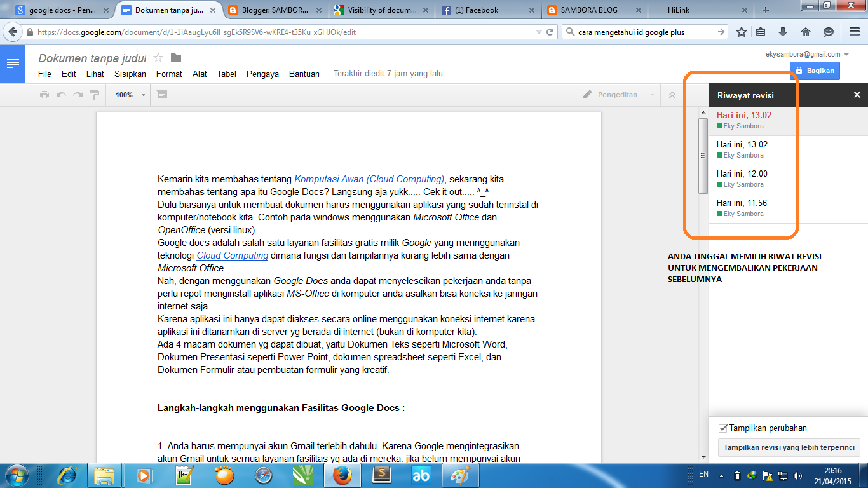Select the red highlighted Hari ini, 13.02 revision

788,121
